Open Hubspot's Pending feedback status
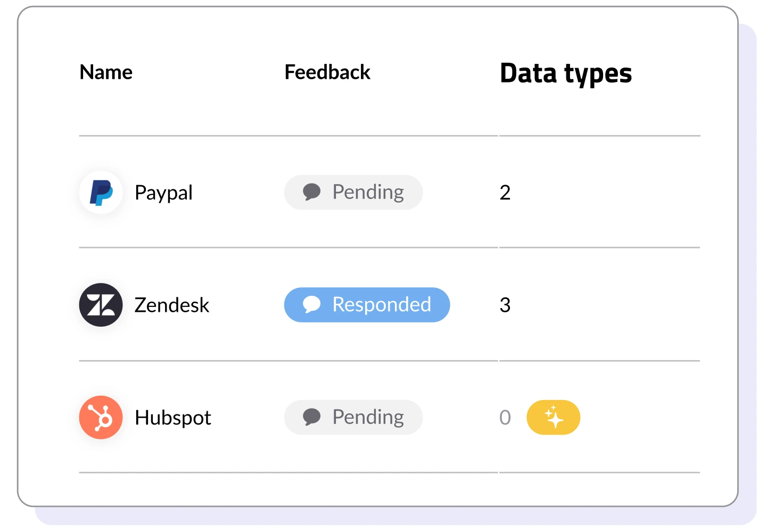Image resolution: width=767 pixels, height=532 pixels. click(x=353, y=418)
